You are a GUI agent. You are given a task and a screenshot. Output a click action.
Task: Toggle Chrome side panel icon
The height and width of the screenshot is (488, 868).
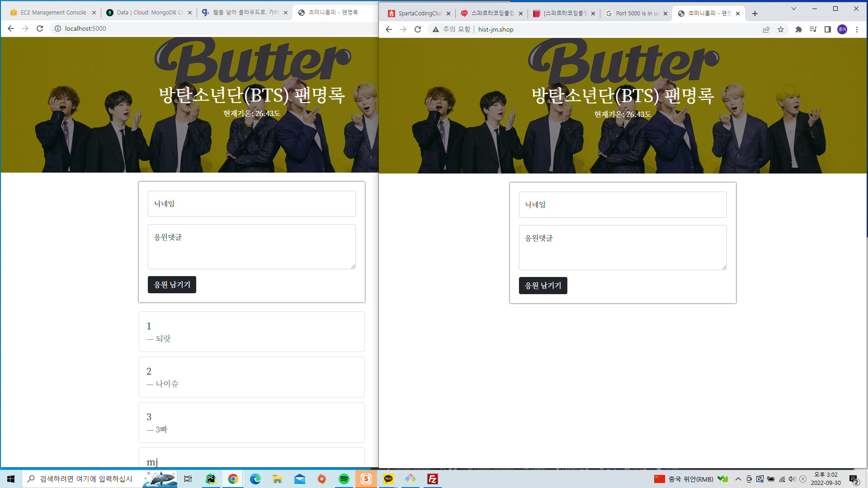tap(828, 29)
